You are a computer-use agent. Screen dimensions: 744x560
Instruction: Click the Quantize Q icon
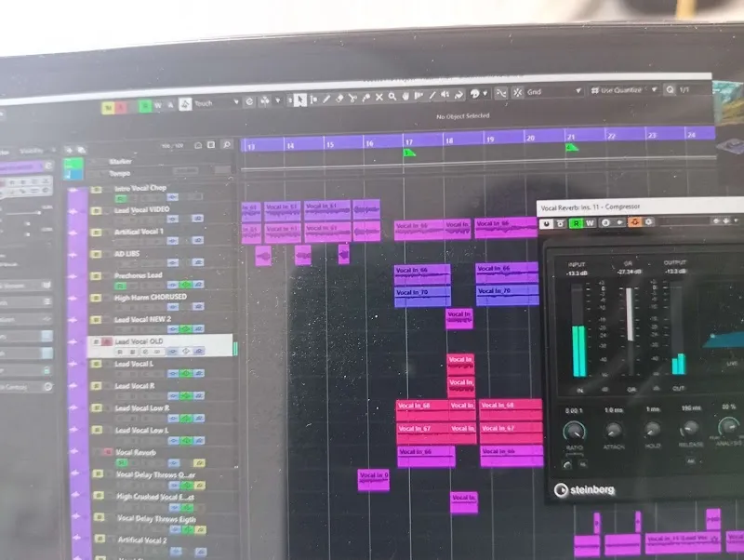click(x=670, y=89)
